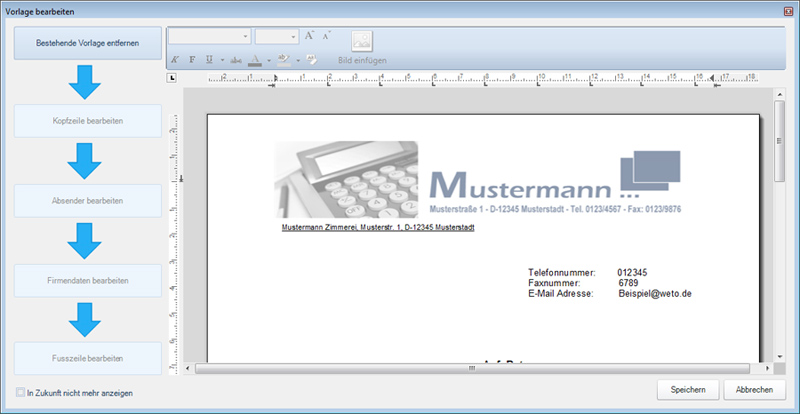Apply strikethrough formatting
Image resolution: width=800 pixels, height=414 pixels.
click(x=236, y=60)
